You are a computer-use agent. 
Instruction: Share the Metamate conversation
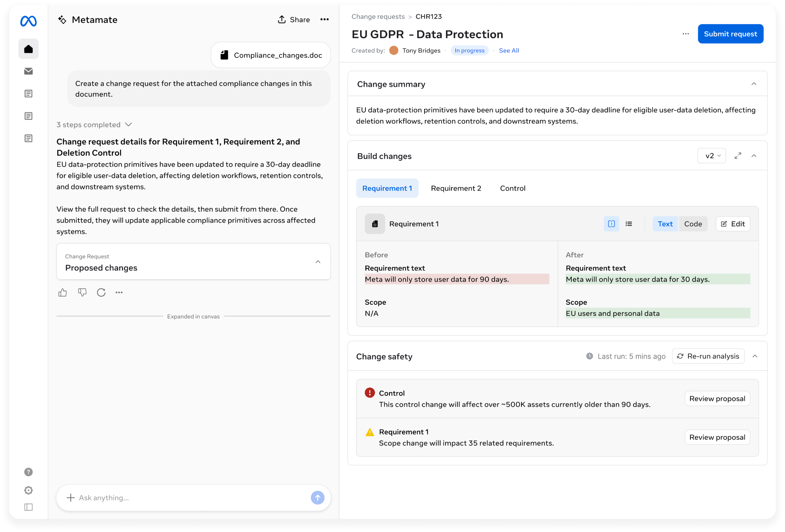pos(293,20)
